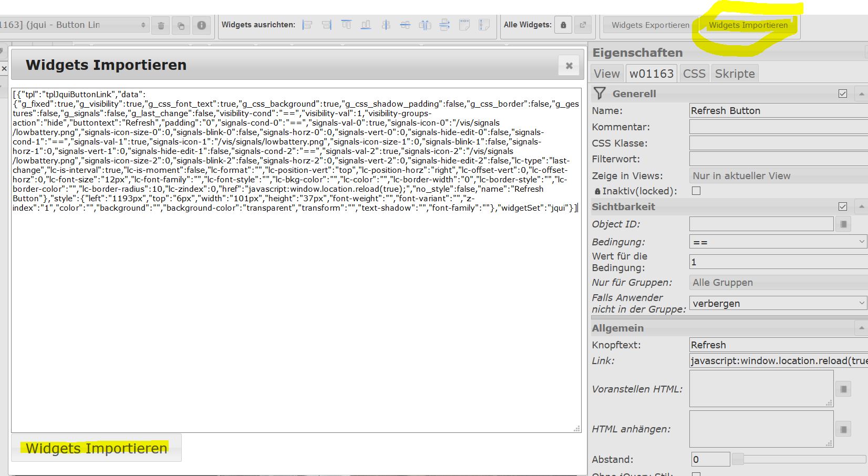
Task: Confirm import with the dialog's Widgets Importieren button
Action: pos(97,448)
